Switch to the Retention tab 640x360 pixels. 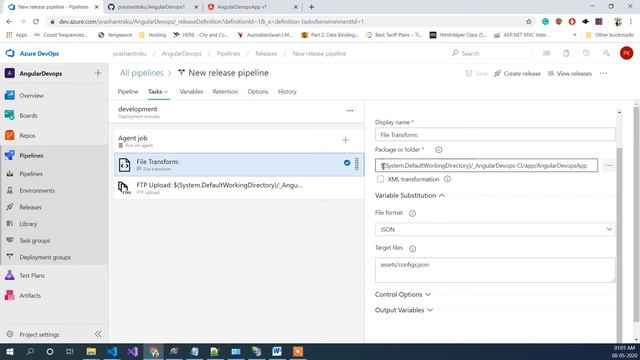(225, 92)
